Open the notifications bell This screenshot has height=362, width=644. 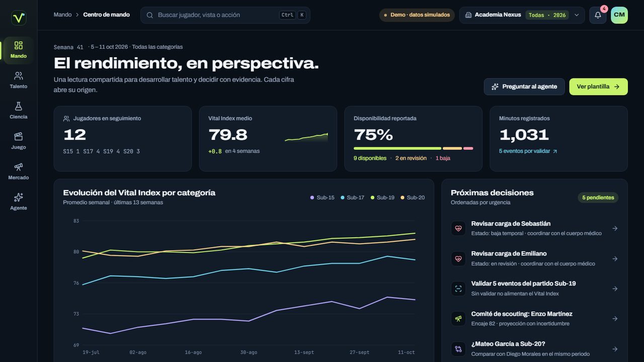598,15
